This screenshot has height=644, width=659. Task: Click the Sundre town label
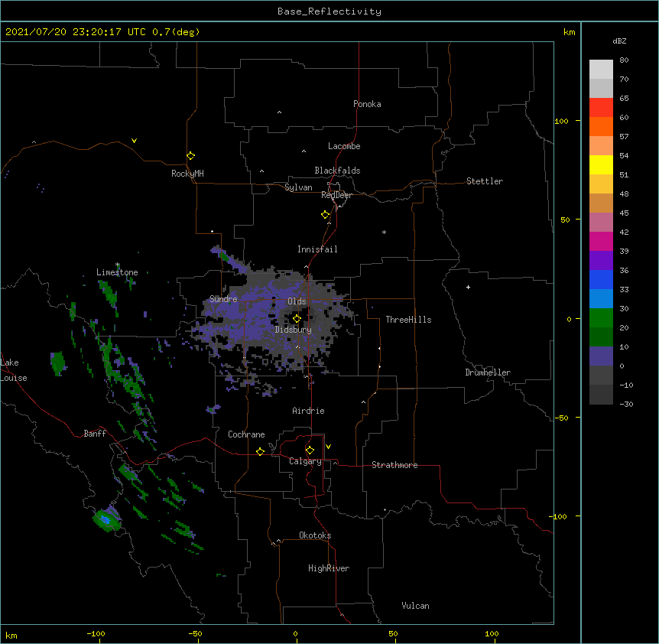[223, 299]
